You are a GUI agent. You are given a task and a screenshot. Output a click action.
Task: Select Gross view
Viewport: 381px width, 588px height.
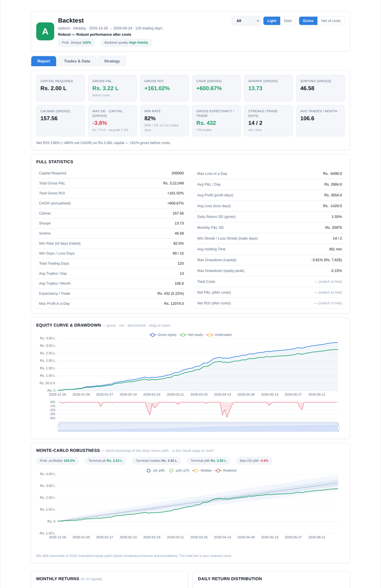pyautogui.click(x=308, y=21)
